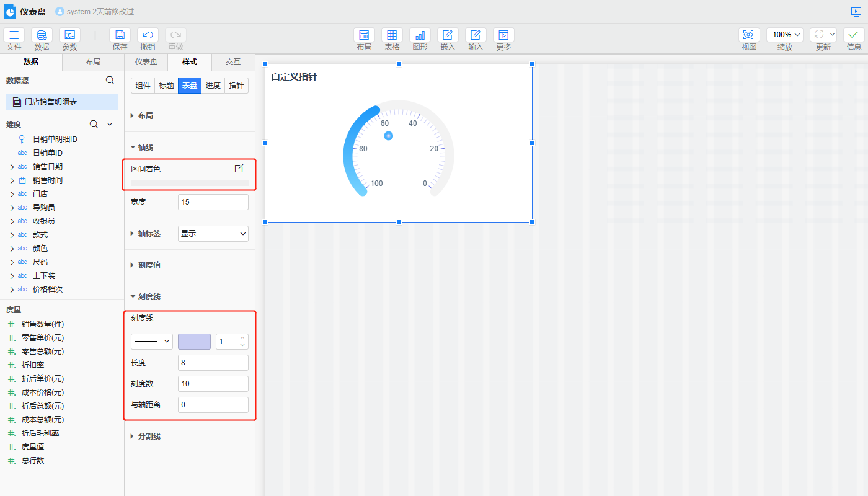Select the 指针 style button
Screen dimensions: 868x496
click(236, 86)
